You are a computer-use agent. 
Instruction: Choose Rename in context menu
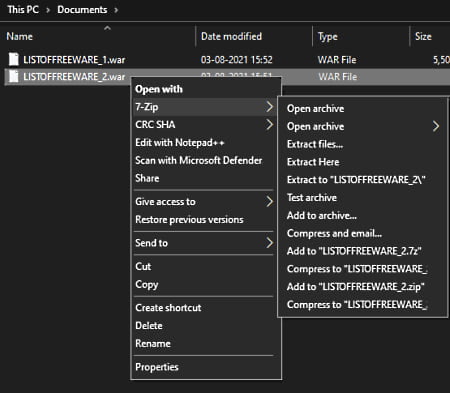coord(153,343)
